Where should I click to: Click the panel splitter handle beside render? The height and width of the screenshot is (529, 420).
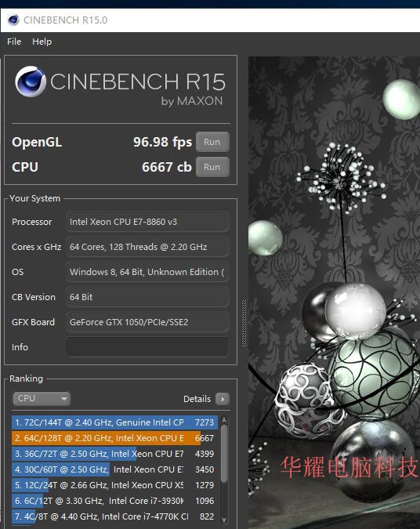pyautogui.click(x=244, y=323)
